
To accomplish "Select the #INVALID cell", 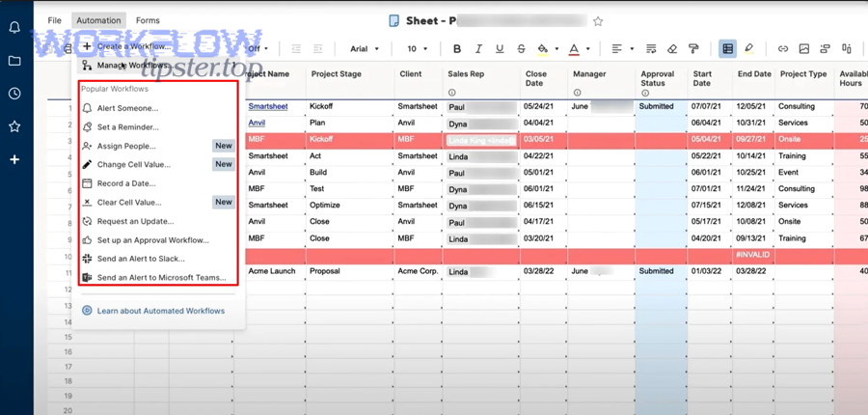I will click(x=754, y=255).
